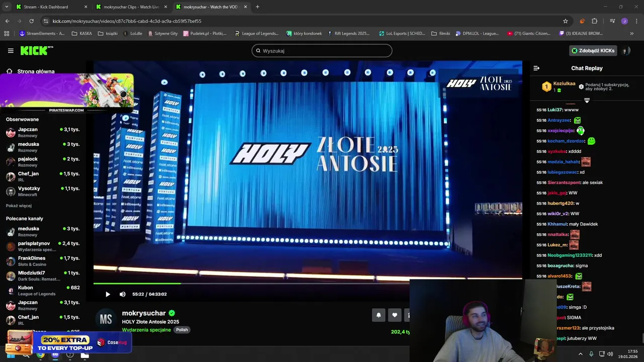The height and width of the screenshot is (362, 644).
Task: Focus the Wyszukaj search field
Action: (x=322, y=51)
